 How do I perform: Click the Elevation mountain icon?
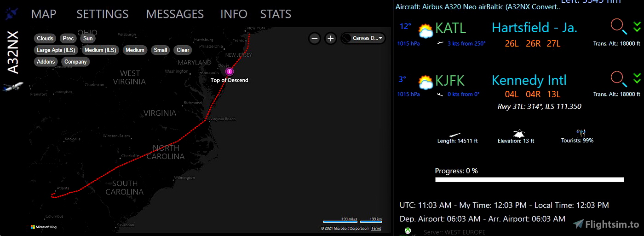tap(519, 134)
